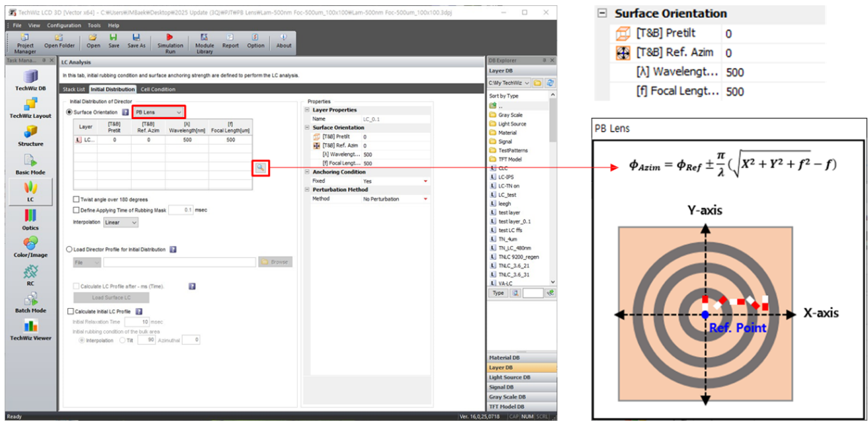The width and height of the screenshot is (868, 424).
Task: Launch TechWiz Viewer from the sidebar
Action: [30, 329]
